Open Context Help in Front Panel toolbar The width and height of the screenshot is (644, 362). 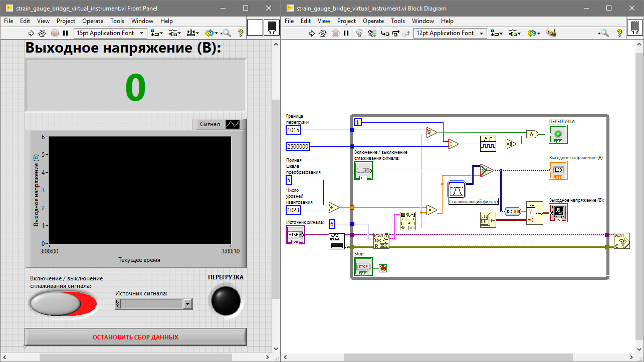pos(241,33)
